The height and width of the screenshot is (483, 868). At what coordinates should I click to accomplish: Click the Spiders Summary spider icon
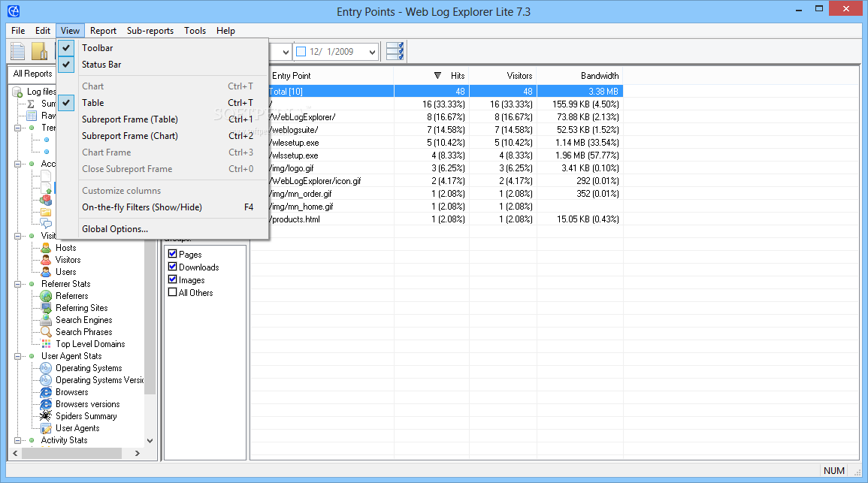point(46,416)
